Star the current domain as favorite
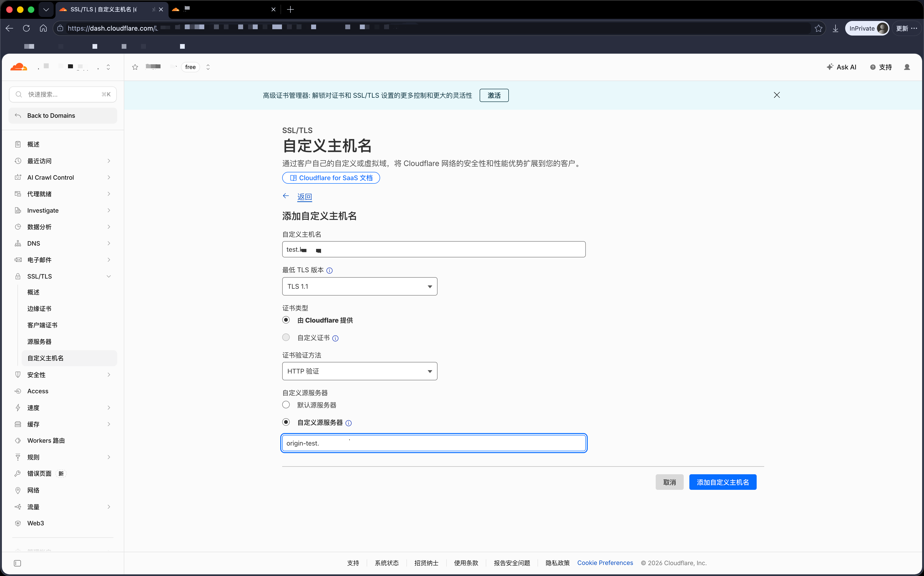 pos(135,67)
